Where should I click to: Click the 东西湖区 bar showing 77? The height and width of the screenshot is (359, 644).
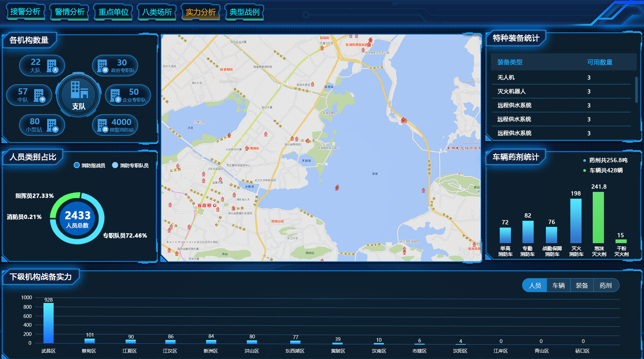[x=295, y=342]
